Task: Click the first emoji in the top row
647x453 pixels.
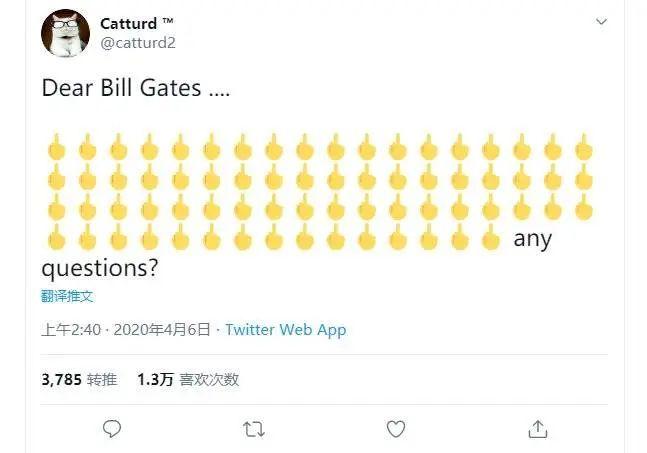Action: pyautogui.click(x=57, y=149)
